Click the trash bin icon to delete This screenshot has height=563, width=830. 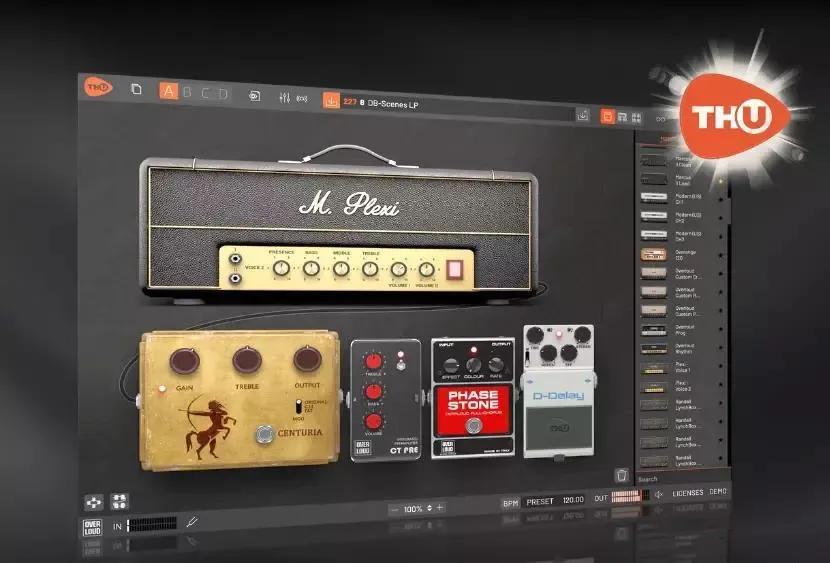(x=621, y=475)
